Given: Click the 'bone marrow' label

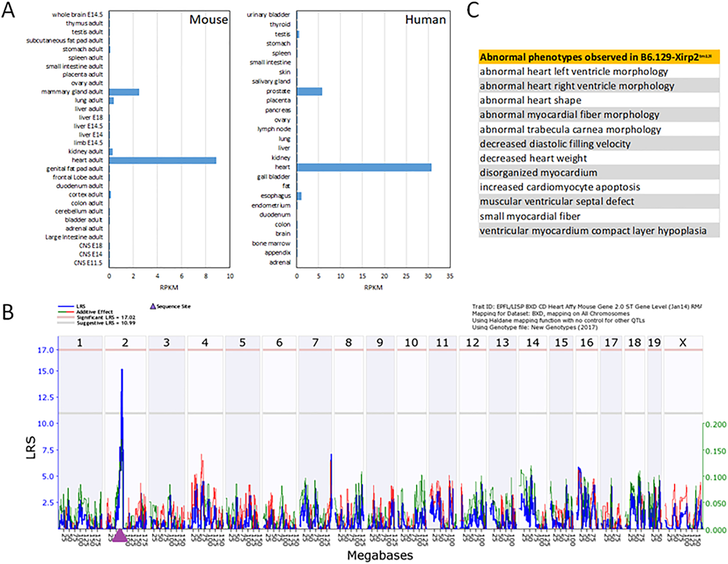Looking at the screenshot, I should click(x=271, y=243).
